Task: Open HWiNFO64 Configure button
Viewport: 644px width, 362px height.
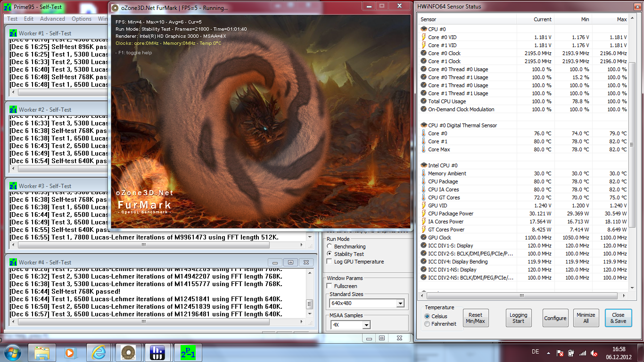Action: [555, 318]
